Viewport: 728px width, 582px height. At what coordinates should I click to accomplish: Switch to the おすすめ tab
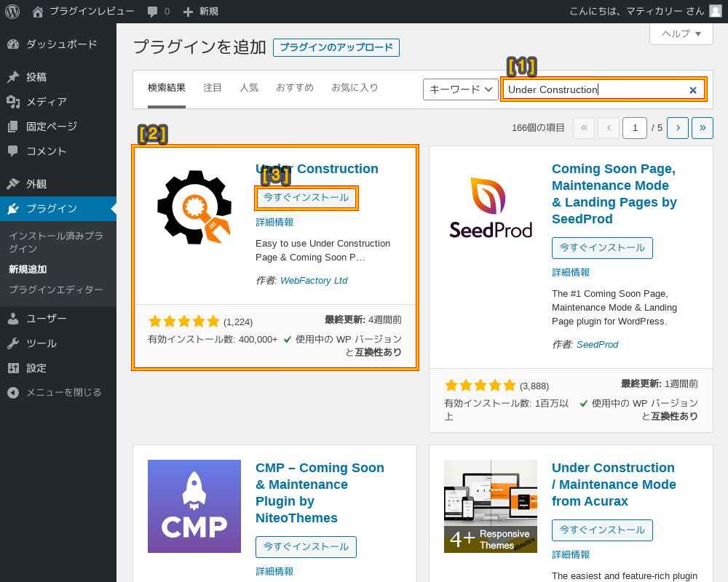coord(295,88)
